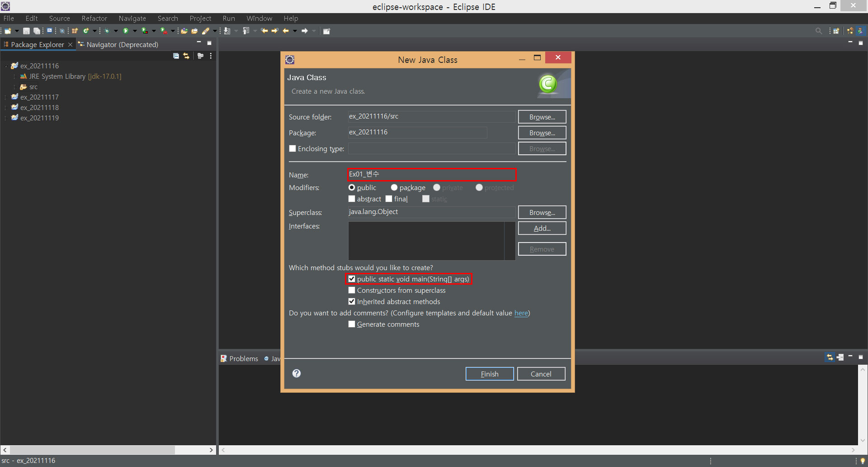Click the New file wizard icon in toolbar
Image resolution: width=868 pixels, height=467 pixels.
(8, 31)
